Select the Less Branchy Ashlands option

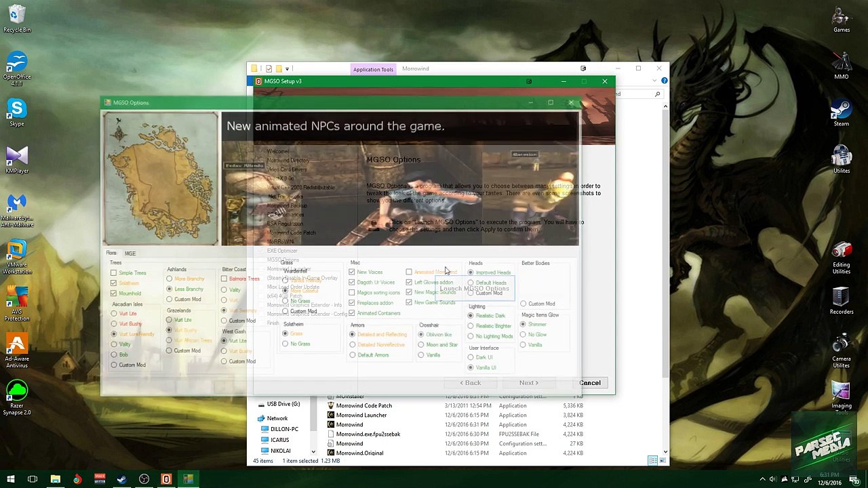[170, 289]
